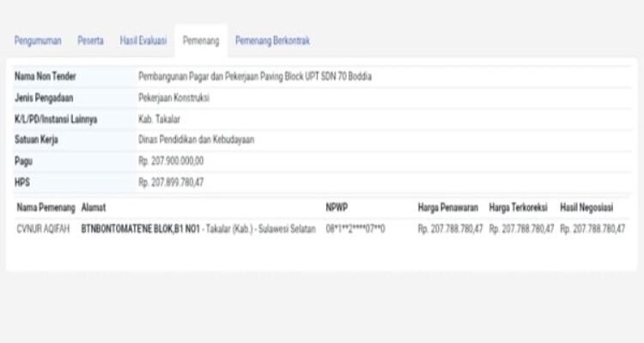Select winner name CV.NUR AQIFAH

(x=43, y=229)
